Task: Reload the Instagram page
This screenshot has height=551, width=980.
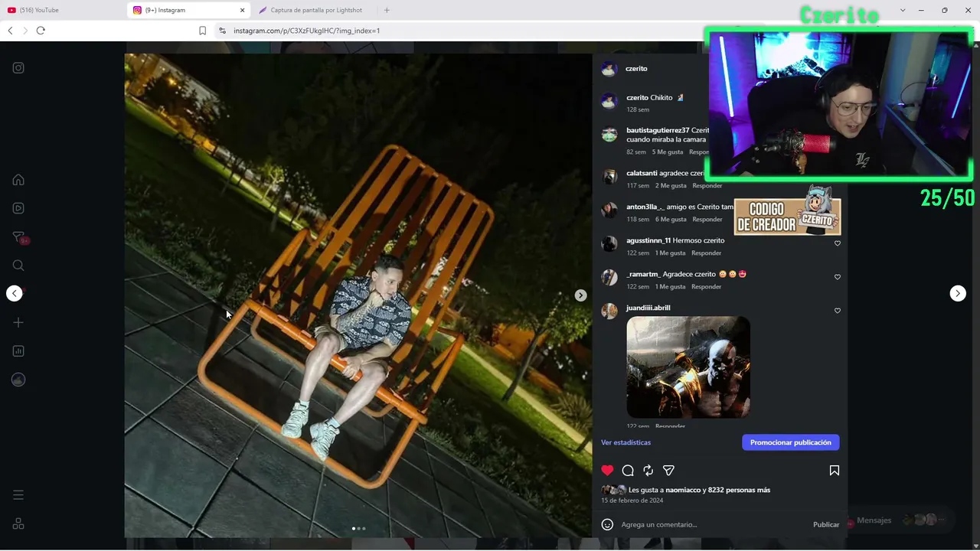Action: [41, 31]
